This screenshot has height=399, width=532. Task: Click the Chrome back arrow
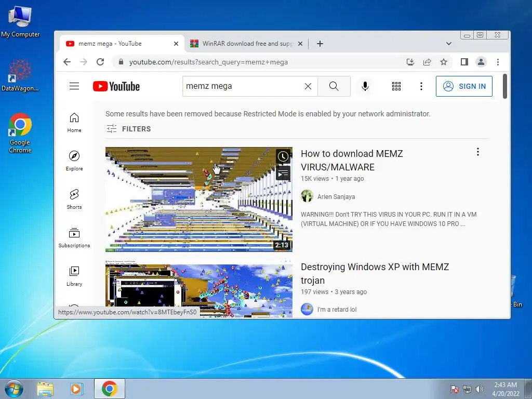tap(67, 62)
